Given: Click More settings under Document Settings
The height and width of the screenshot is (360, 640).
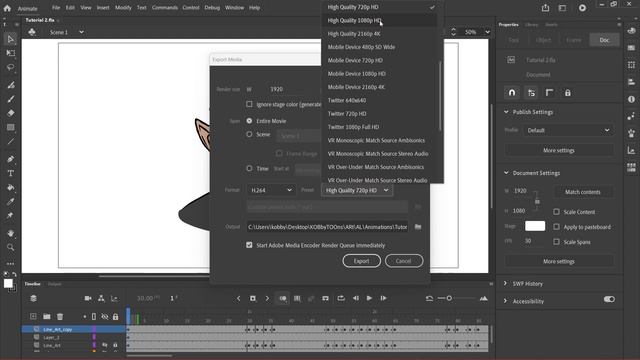Looking at the screenshot, I should 559,261.
